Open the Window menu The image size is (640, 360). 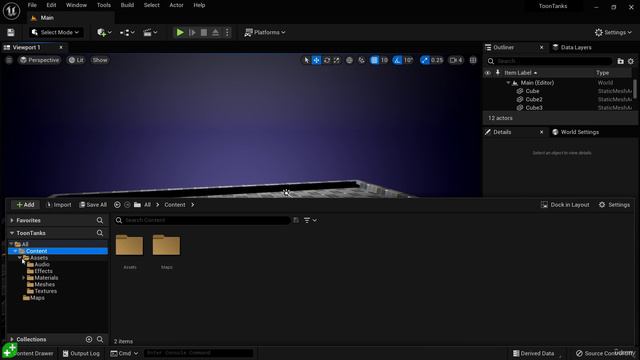click(x=76, y=5)
